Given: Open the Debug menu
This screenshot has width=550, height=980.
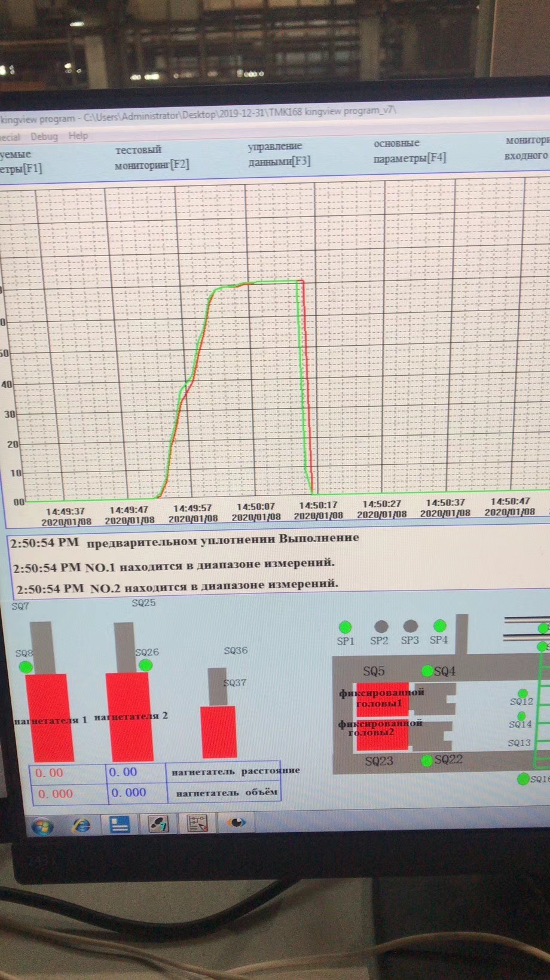Looking at the screenshot, I should click(x=44, y=136).
